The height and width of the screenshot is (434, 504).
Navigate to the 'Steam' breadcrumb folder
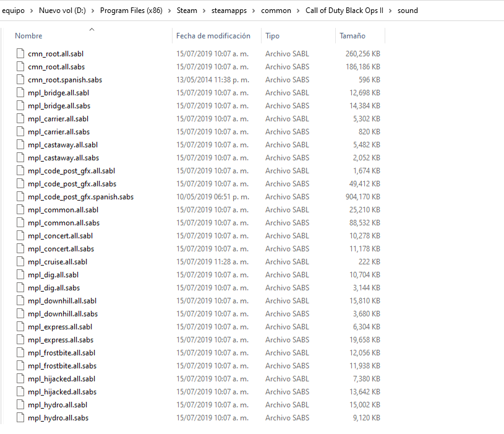(x=187, y=11)
